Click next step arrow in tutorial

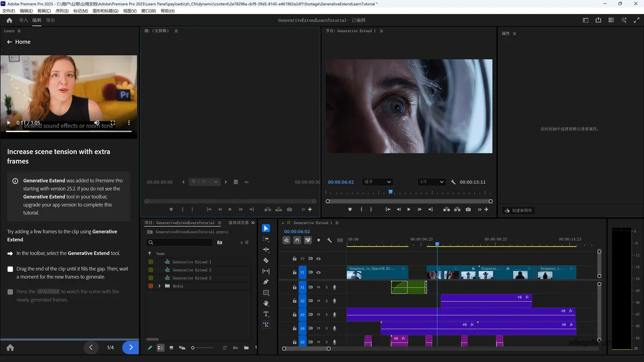pos(130,348)
